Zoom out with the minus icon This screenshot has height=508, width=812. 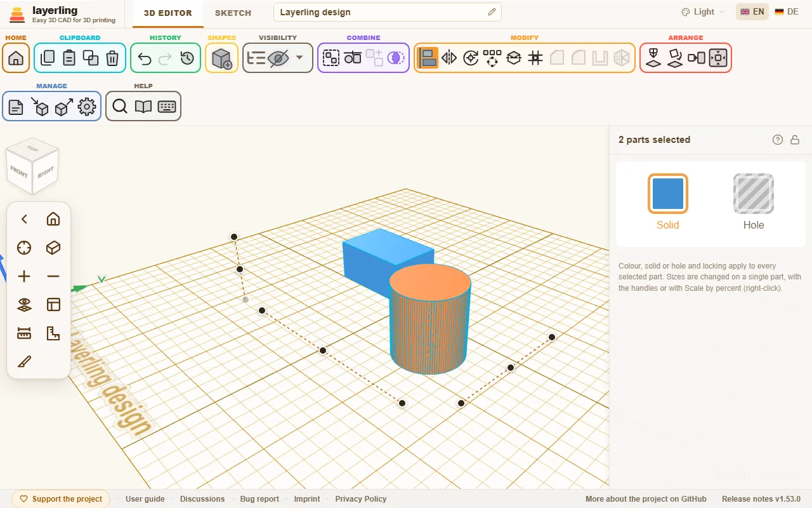(x=53, y=276)
